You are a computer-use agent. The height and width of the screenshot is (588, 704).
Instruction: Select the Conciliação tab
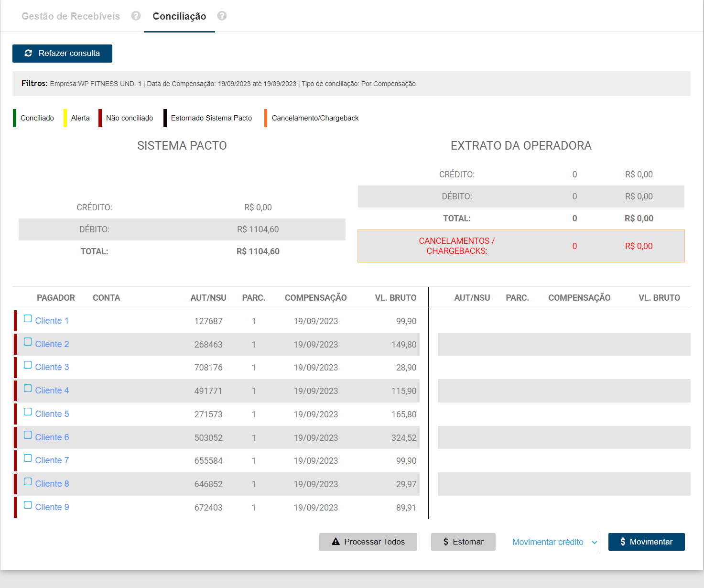[179, 16]
